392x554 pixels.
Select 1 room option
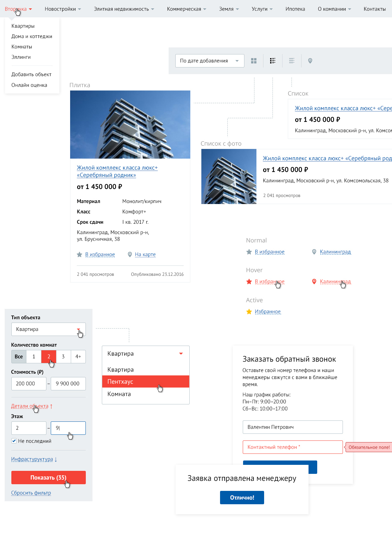[x=34, y=357]
